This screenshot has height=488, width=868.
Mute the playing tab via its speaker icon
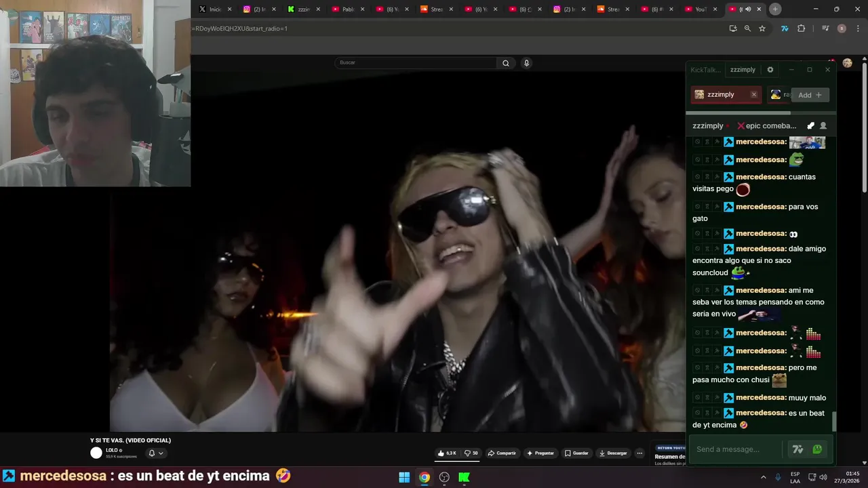(x=748, y=9)
